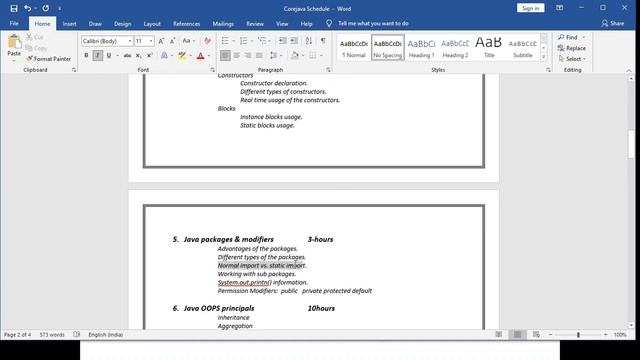This screenshot has height=360, width=640.
Task: Align the paragraph to the right
Action: coord(248,56)
